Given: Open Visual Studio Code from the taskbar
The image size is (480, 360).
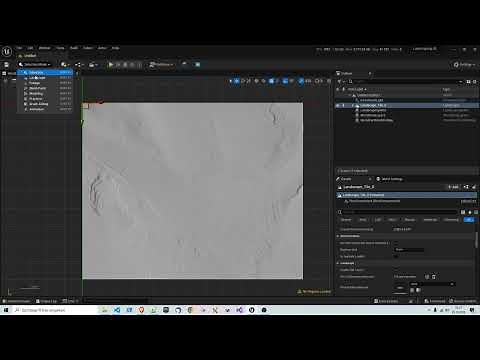Looking at the screenshot, I should [117, 310].
